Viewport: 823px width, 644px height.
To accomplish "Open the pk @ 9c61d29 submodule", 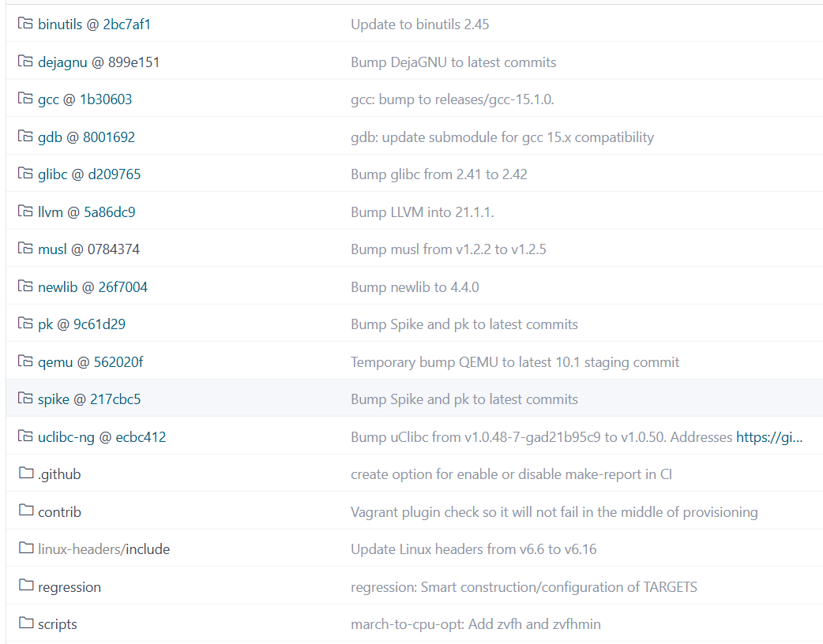I will pos(82,324).
